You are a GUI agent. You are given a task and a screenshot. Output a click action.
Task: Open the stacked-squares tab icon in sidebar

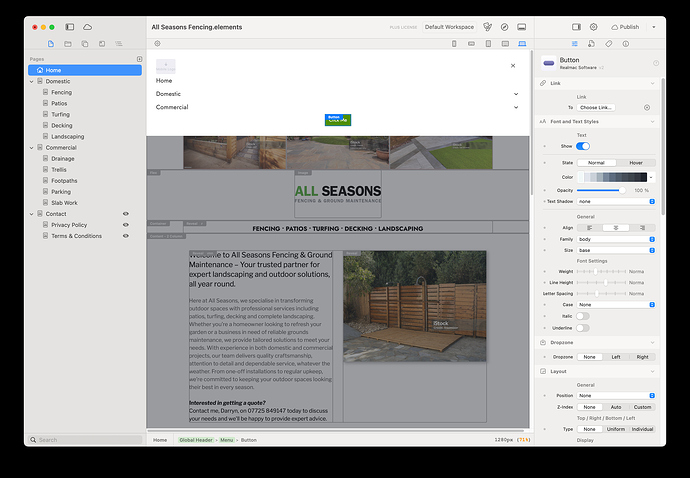84,44
